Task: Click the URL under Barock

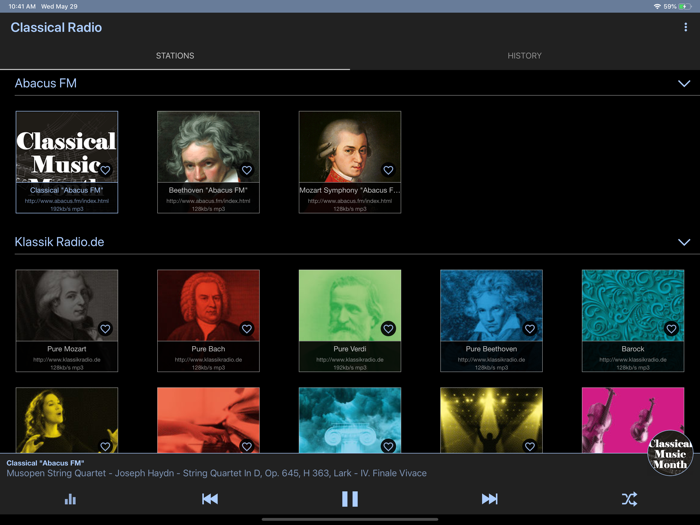Action: [633, 360]
